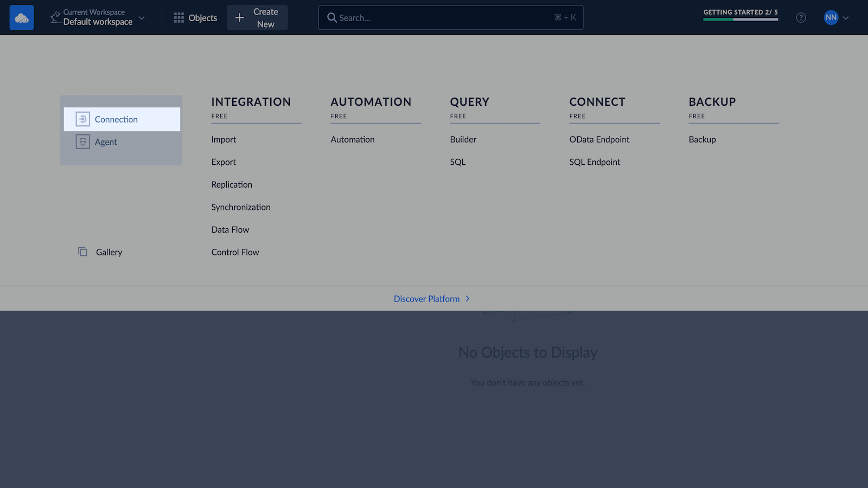Click the Getting Started progress bar
Viewport: 868px width, 488px height.
(x=741, y=19)
